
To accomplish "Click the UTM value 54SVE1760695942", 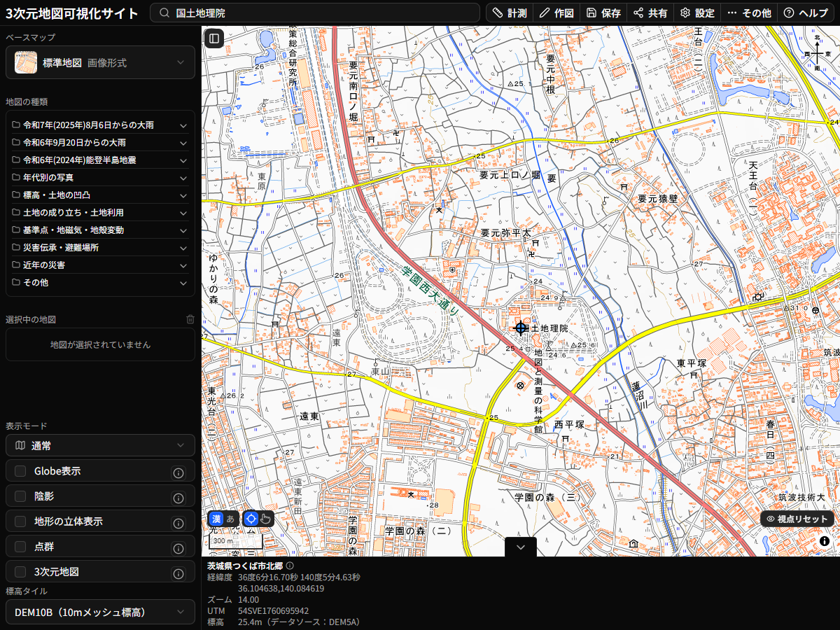I will click(273, 610).
